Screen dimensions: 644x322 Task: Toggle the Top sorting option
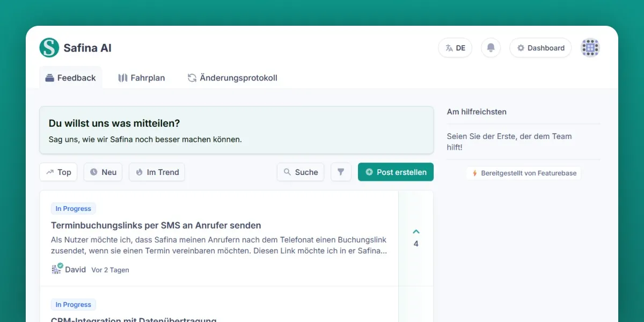point(58,172)
